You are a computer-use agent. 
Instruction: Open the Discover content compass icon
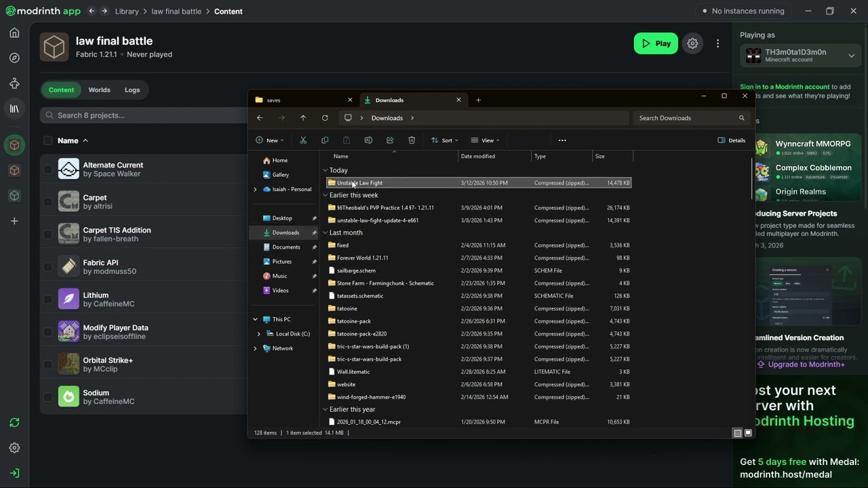[x=14, y=58]
